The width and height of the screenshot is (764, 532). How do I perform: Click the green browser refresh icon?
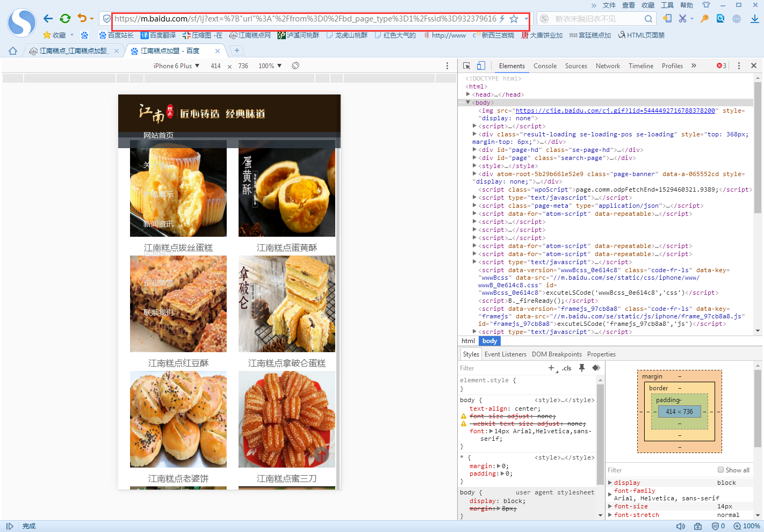(x=65, y=18)
